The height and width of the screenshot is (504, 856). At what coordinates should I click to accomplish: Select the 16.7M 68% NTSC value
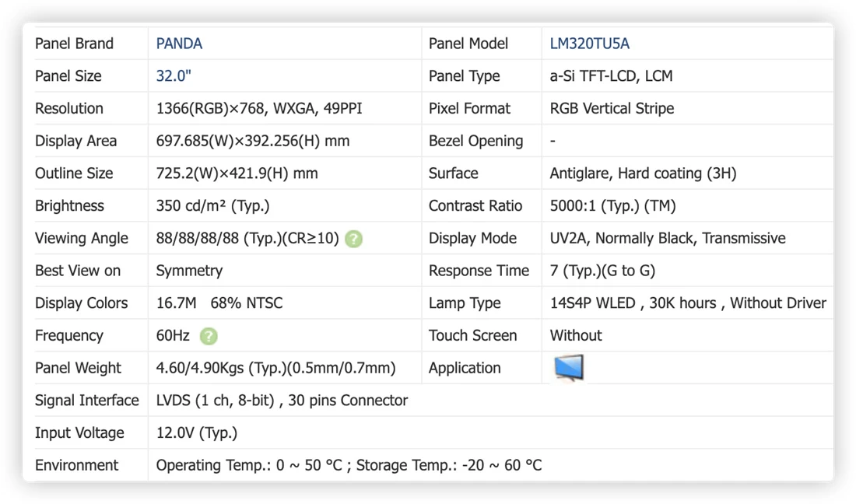pos(219,303)
